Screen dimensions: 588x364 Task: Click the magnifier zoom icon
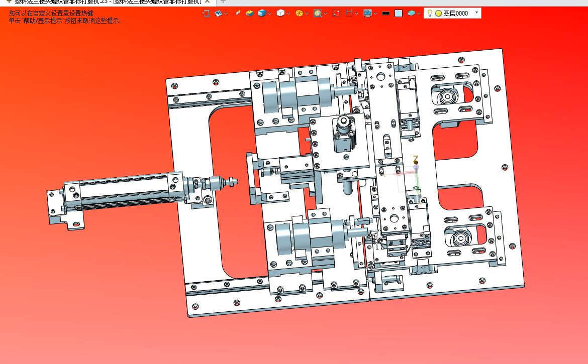click(318, 14)
